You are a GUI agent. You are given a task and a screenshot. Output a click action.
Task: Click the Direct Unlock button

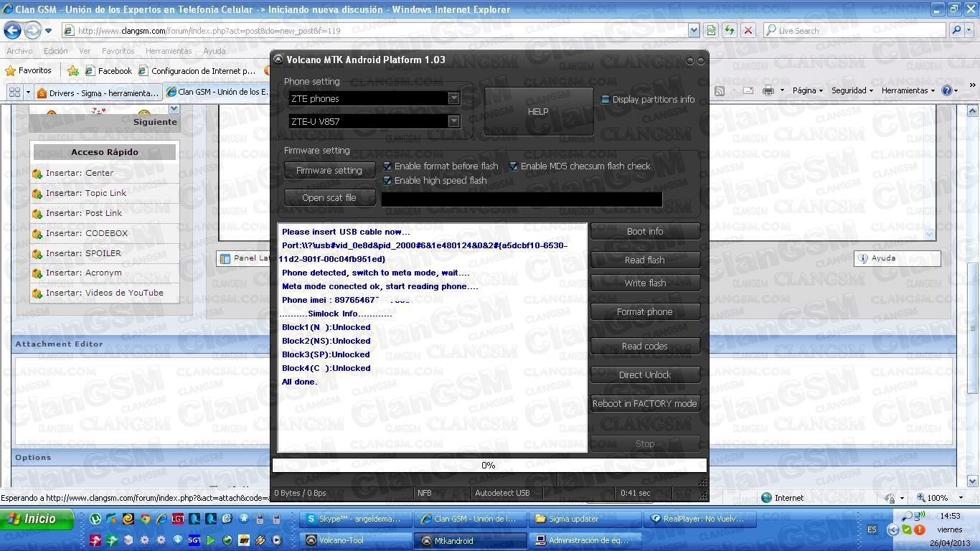point(645,375)
